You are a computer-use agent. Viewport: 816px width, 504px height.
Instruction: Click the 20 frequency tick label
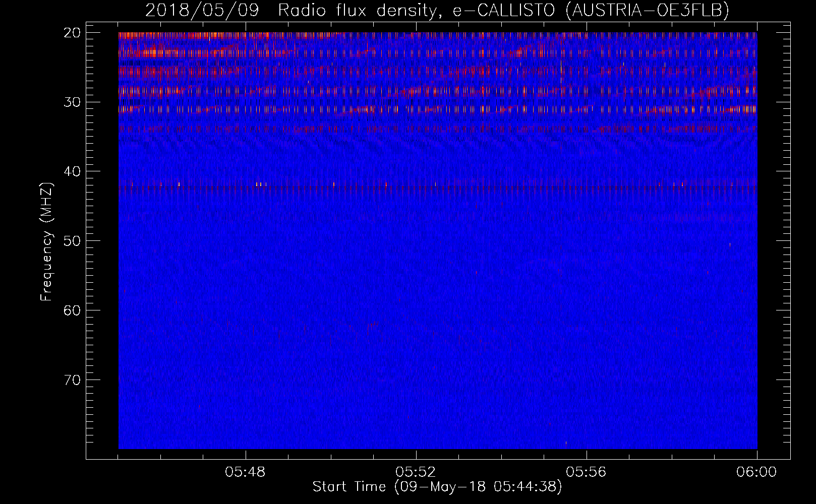coord(72,33)
